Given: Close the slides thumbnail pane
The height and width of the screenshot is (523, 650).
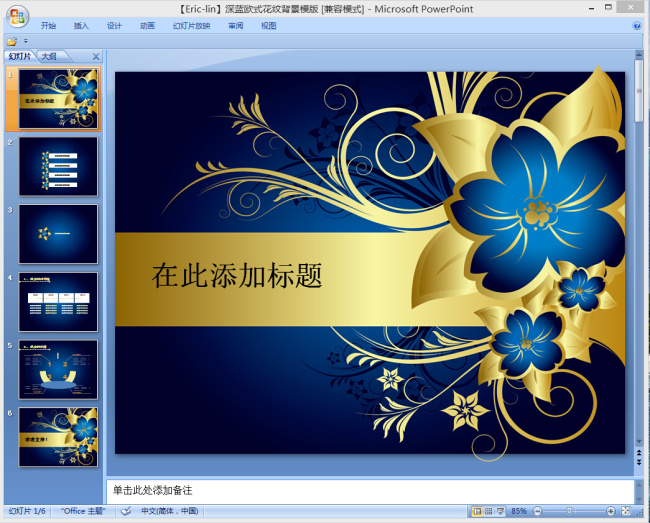Looking at the screenshot, I should coord(96,56).
